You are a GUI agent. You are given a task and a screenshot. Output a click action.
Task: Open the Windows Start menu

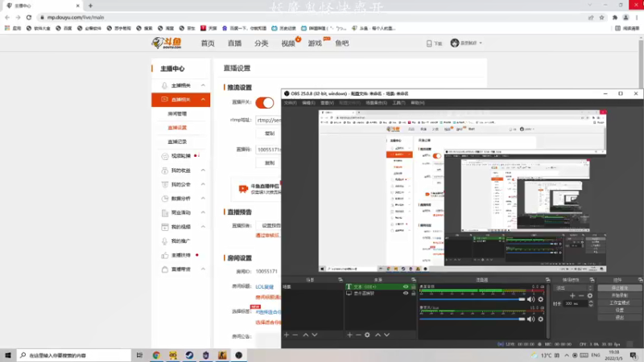(8, 355)
